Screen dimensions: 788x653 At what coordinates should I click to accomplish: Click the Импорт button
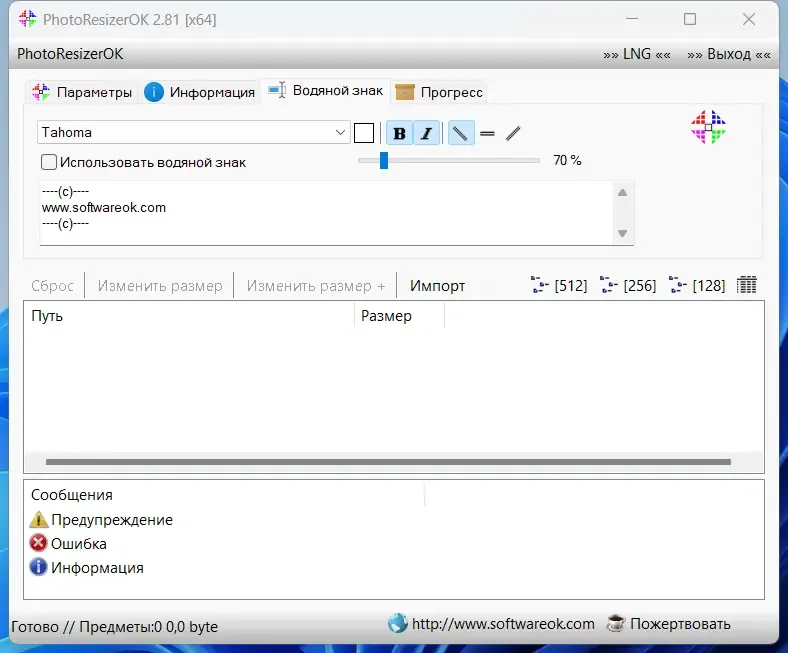[x=437, y=286]
